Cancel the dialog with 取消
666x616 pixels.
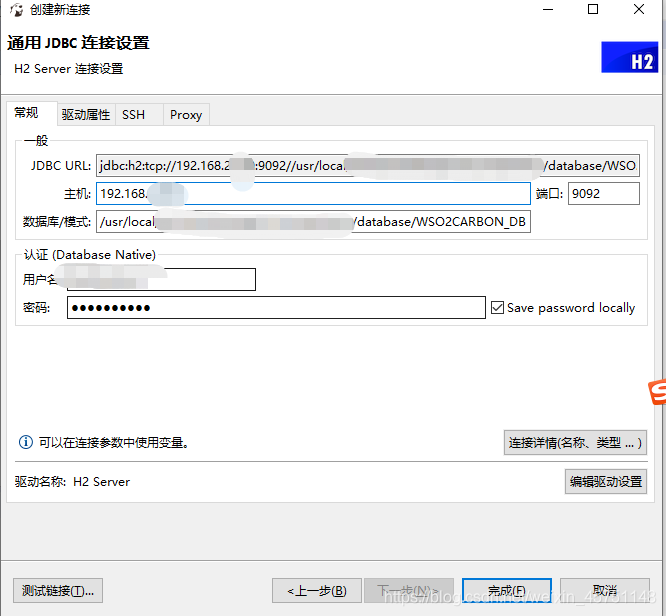(605, 591)
